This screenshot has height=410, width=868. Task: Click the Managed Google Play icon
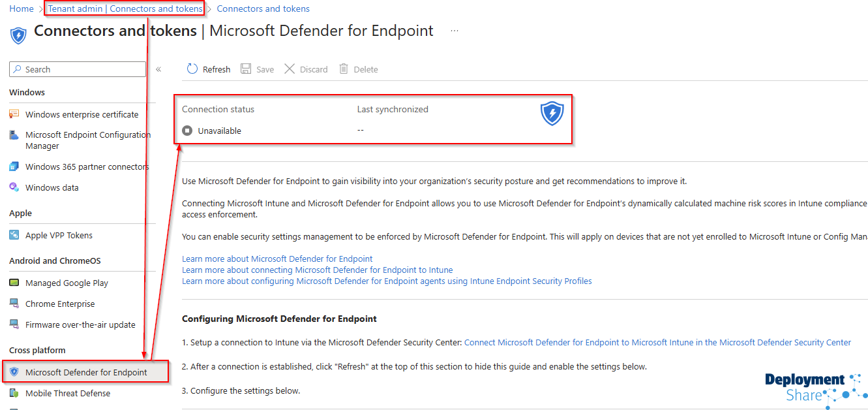point(14,283)
